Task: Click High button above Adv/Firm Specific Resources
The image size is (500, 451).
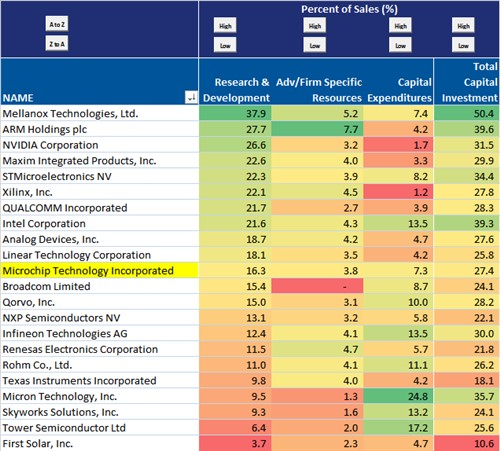Action: click(x=315, y=26)
